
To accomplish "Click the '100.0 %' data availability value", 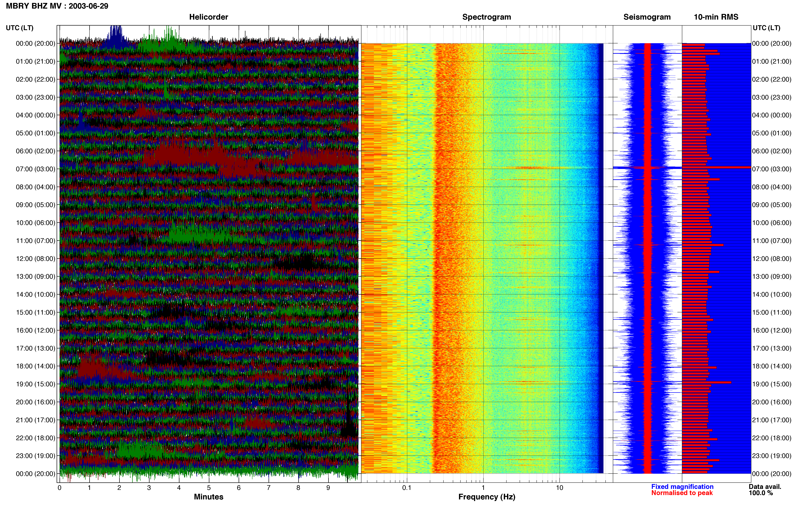I will click(761, 493).
